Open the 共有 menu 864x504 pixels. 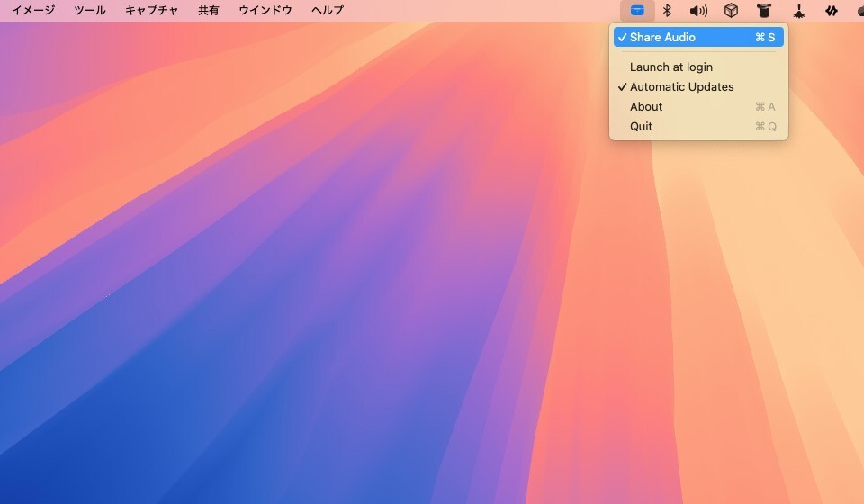click(208, 11)
